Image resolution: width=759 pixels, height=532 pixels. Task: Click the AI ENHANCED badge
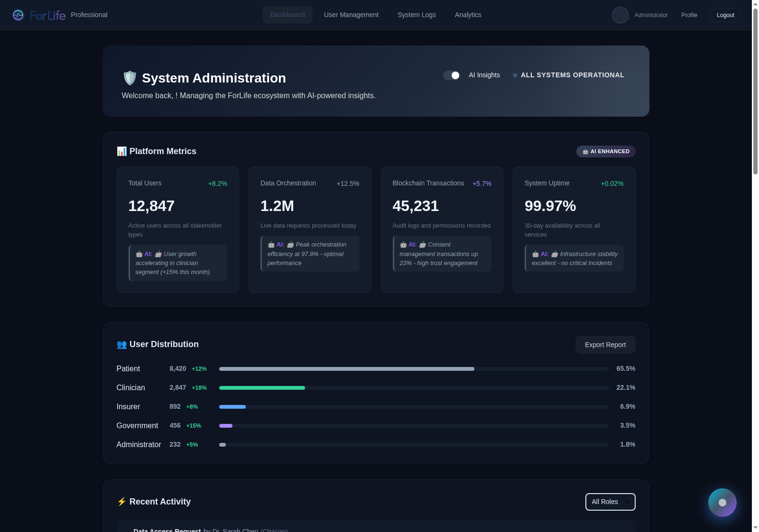click(x=606, y=151)
